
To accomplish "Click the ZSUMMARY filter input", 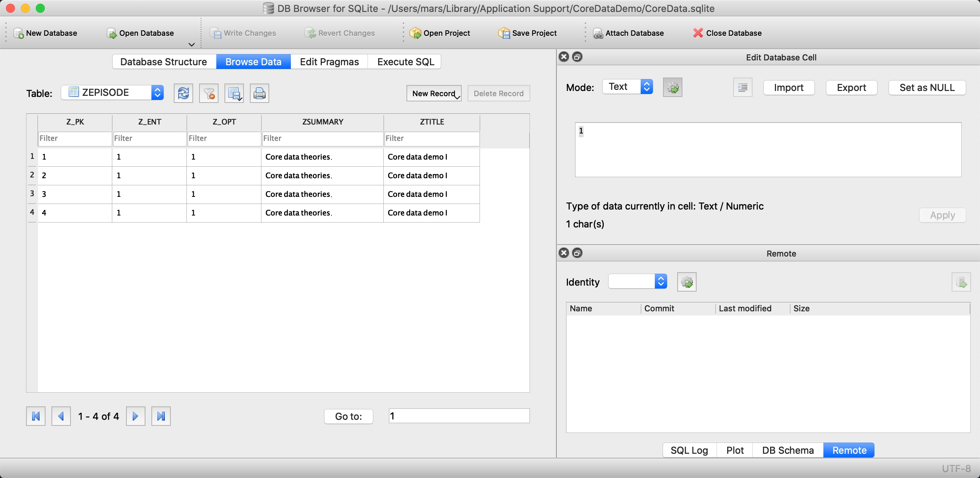I will 323,139.
